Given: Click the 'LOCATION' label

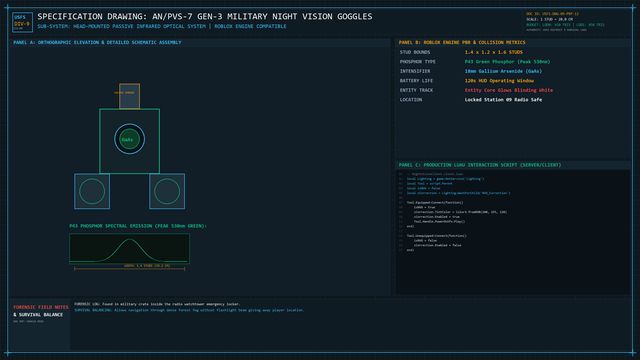Looking at the screenshot, I should click(411, 100).
